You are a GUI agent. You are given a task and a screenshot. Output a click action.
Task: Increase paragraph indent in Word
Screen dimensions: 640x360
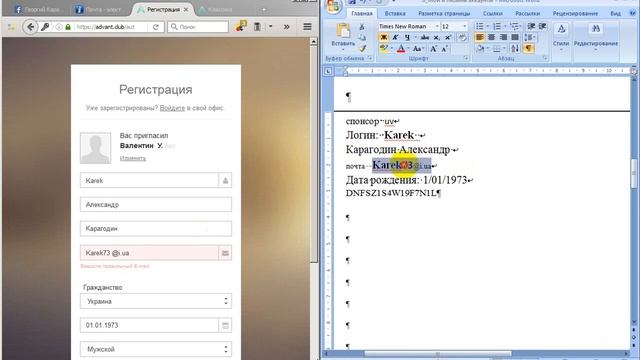pyautogui.click(x=542, y=27)
